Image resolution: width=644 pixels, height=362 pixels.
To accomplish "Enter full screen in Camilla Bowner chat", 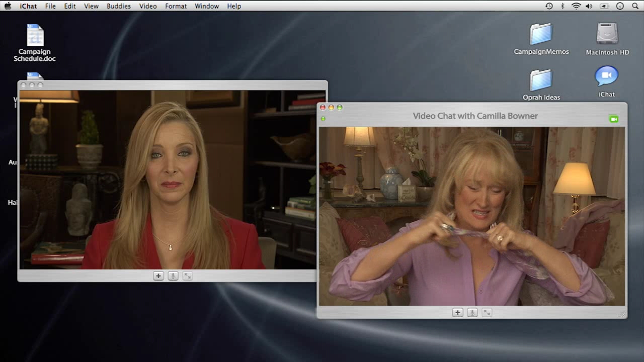I will point(487,313).
